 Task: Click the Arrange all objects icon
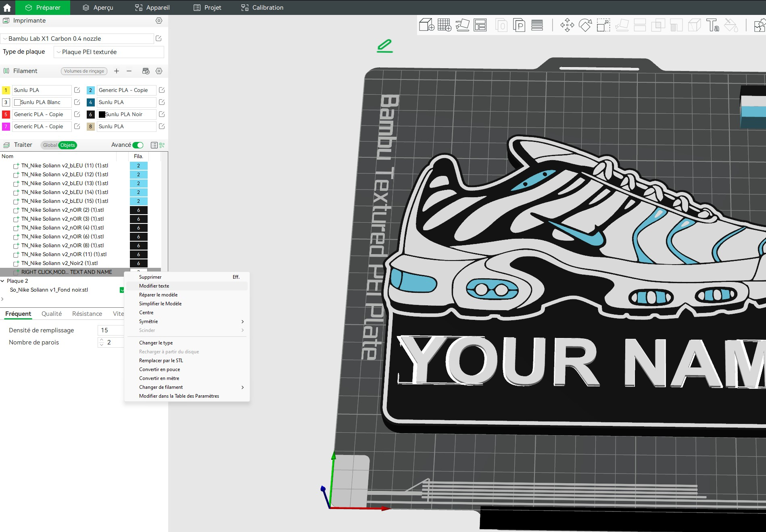[x=480, y=25]
